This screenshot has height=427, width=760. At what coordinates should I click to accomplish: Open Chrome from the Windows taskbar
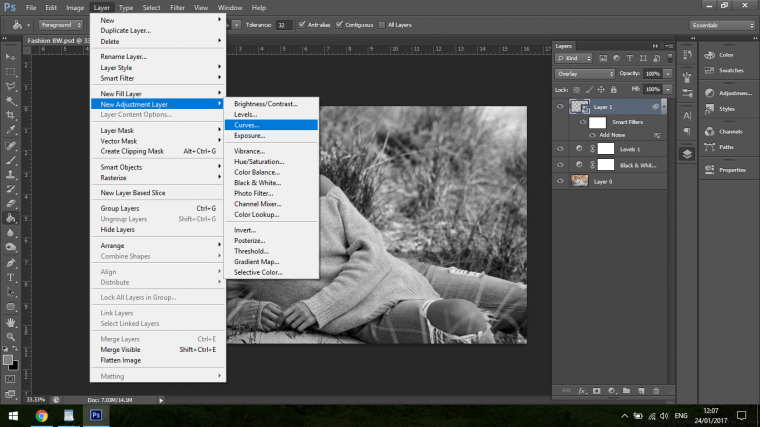click(42, 416)
